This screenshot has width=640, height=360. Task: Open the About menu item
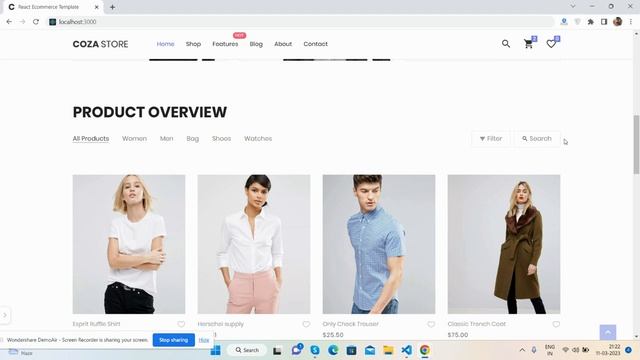pyautogui.click(x=283, y=44)
